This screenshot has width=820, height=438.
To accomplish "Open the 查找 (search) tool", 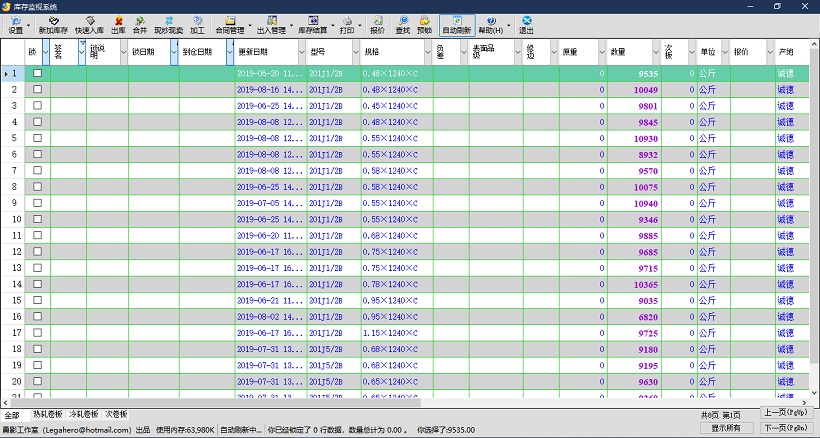I will coord(403,25).
